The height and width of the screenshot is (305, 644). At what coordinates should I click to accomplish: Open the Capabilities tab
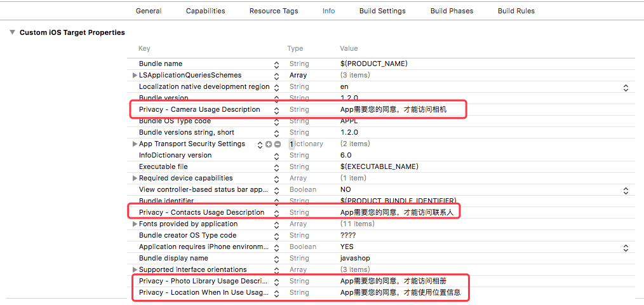point(205,11)
